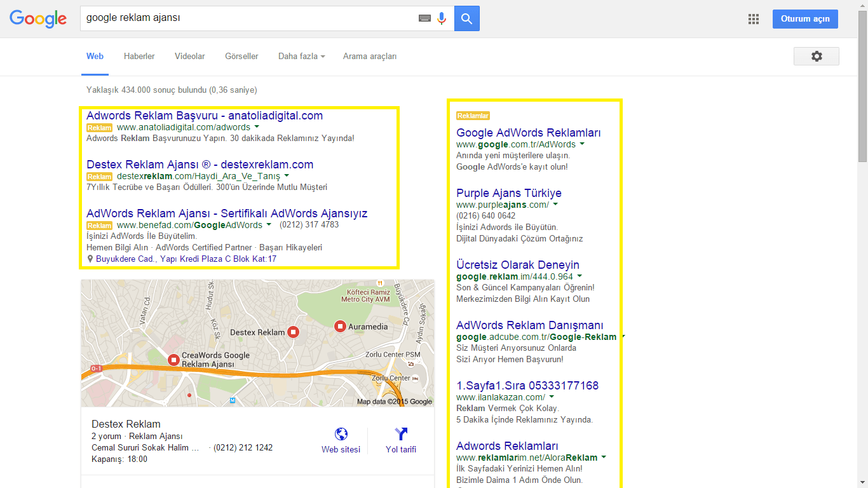The height and width of the screenshot is (488, 868).
Task: Switch to Videolar tab
Action: coord(190,56)
